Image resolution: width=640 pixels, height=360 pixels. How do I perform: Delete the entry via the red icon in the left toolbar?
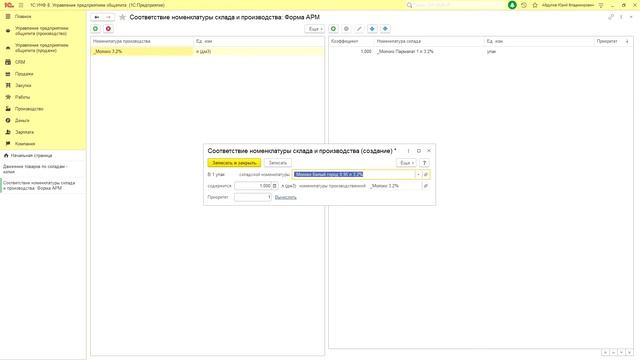(x=108, y=29)
